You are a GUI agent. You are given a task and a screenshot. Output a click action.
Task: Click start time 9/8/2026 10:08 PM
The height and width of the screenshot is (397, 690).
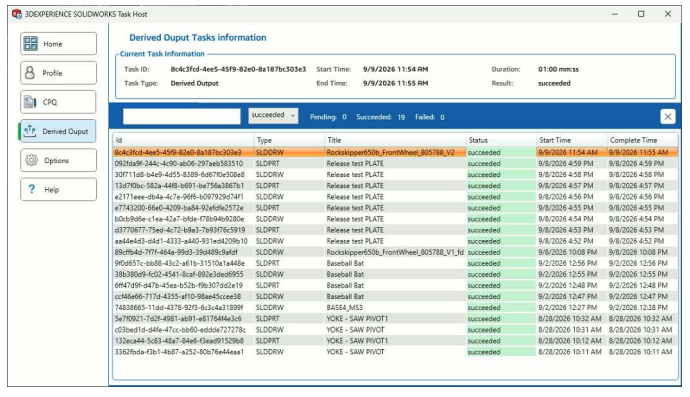tap(568, 252)
